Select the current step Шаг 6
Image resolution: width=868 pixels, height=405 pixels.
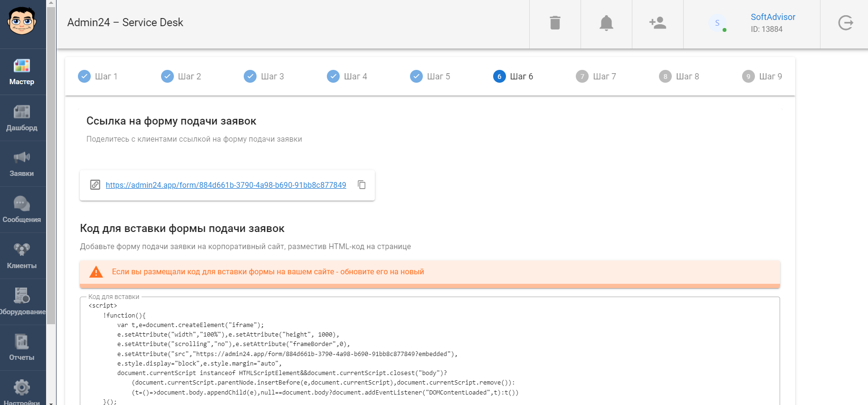click(x=513, y=77)
